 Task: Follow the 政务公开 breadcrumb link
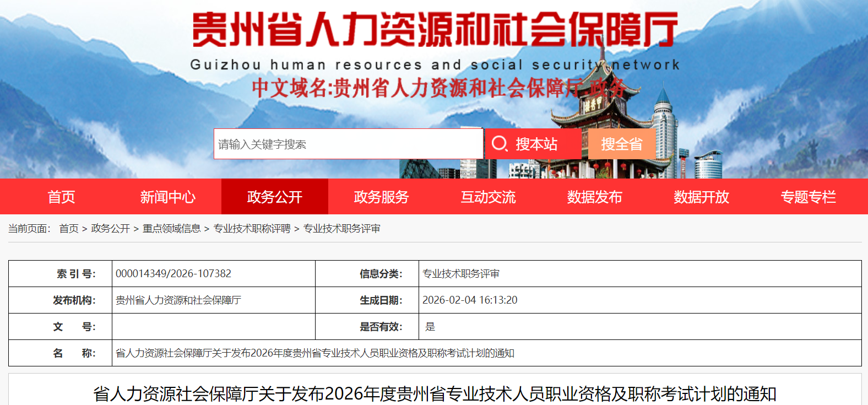point(110,229)
